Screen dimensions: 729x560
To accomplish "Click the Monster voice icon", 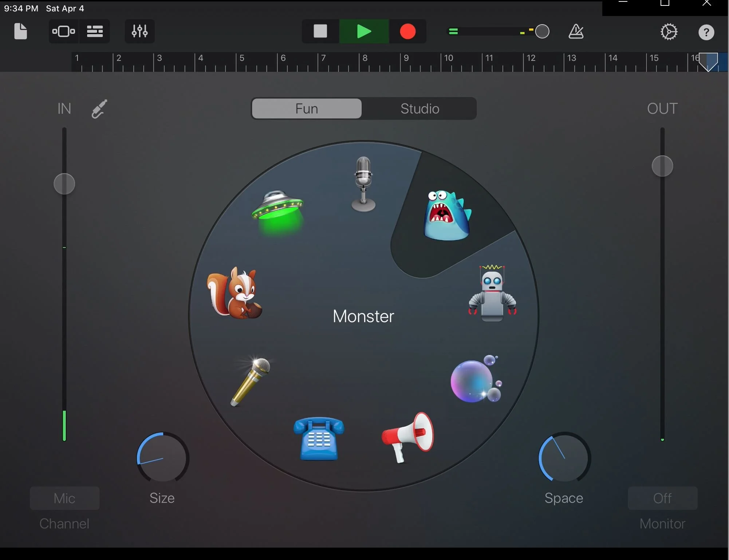I will point(447,216).
